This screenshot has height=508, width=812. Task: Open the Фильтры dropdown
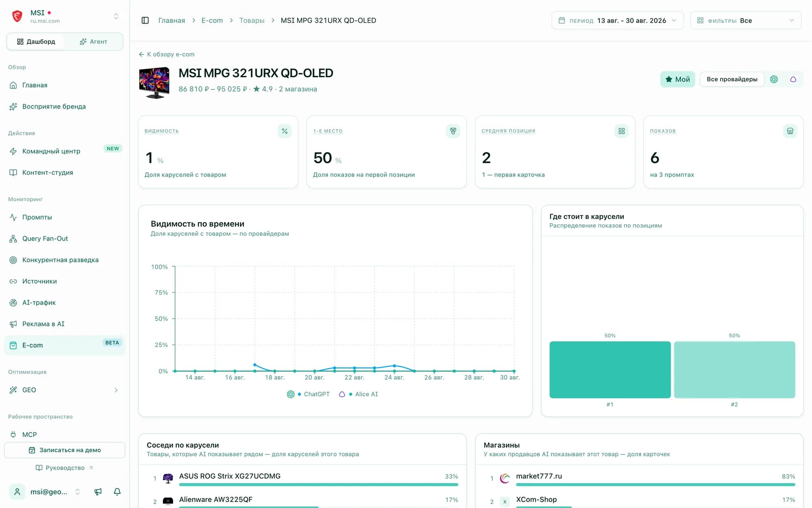tap(746, 20)
